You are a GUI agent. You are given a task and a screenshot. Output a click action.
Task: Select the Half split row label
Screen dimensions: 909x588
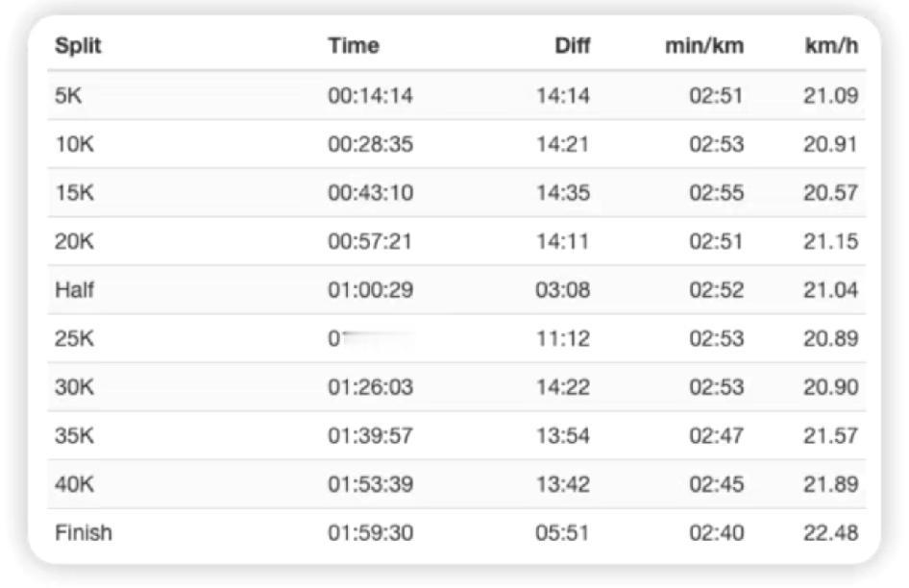pos(74,290)
